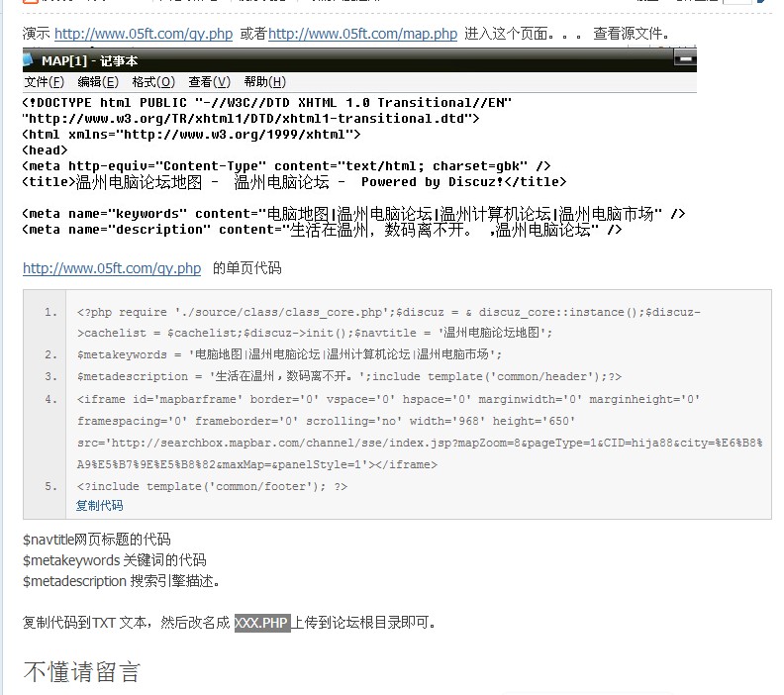Viewport: 784px width, 695px height.
Task: Open the qy.php link above the code block
Action: [112, 268]
